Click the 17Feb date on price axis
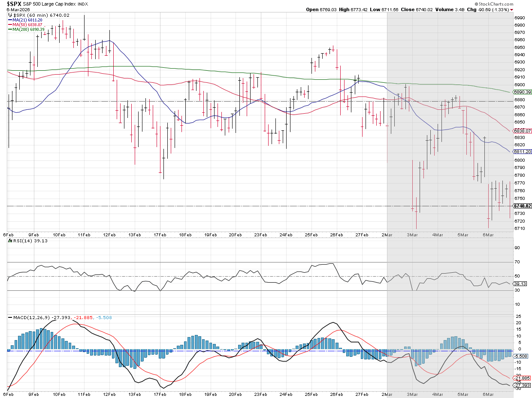Screen dimensions: 532x398 160,235
